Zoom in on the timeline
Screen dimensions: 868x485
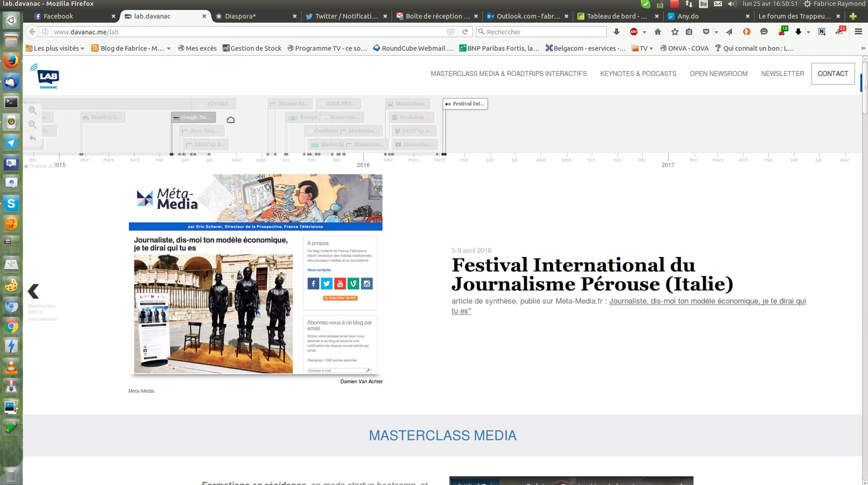(x=33, y=110)
